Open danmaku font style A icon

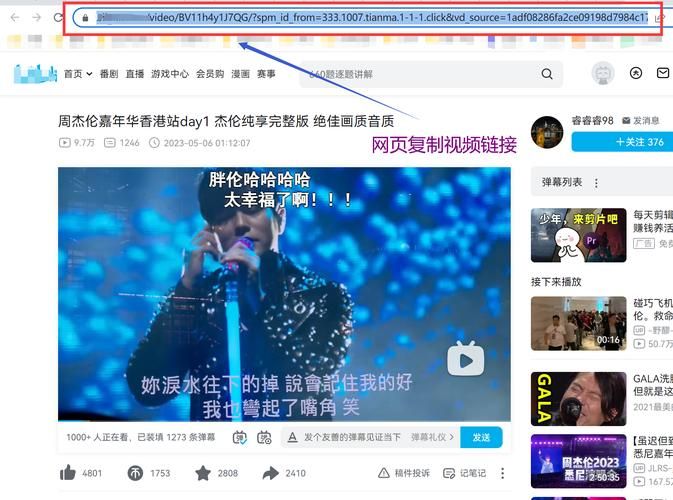tap(292, 437)
